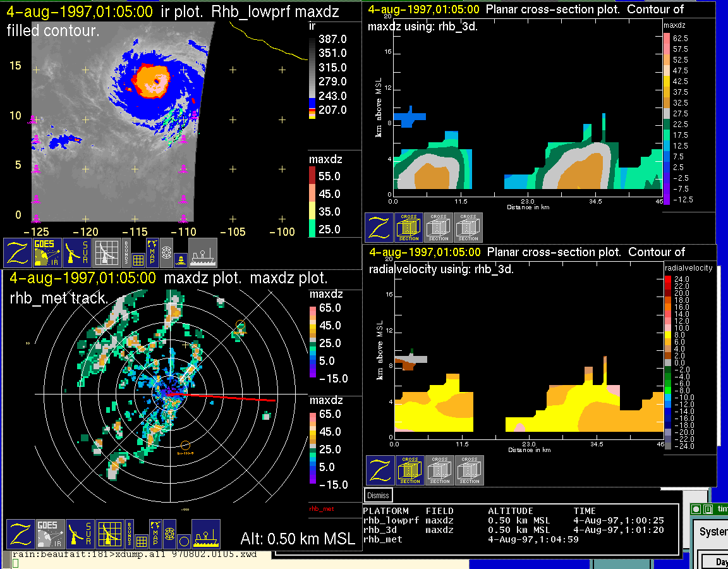Toggle the MAP overlay icon in IR plot toolbar

click(x=152, y=253)
